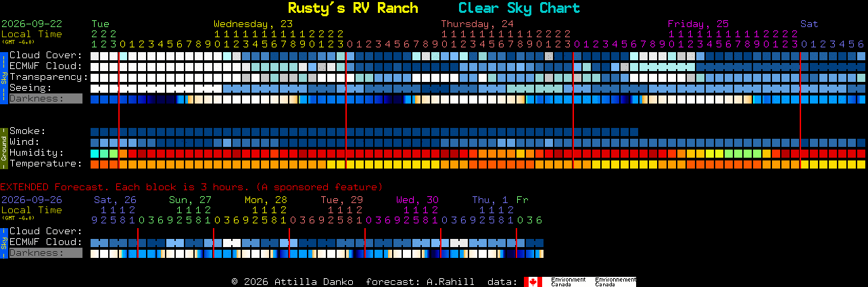
Task: Click the blue Sky sidebar tag beside Seeing
Action: [3, 76]
